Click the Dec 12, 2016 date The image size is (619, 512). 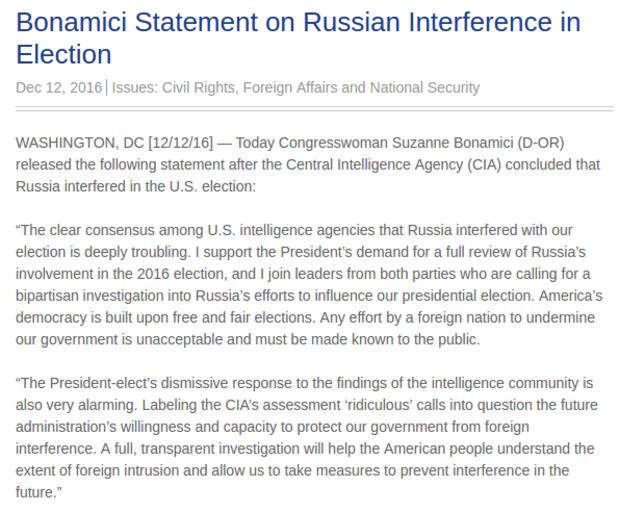click(x=59, y=87)
